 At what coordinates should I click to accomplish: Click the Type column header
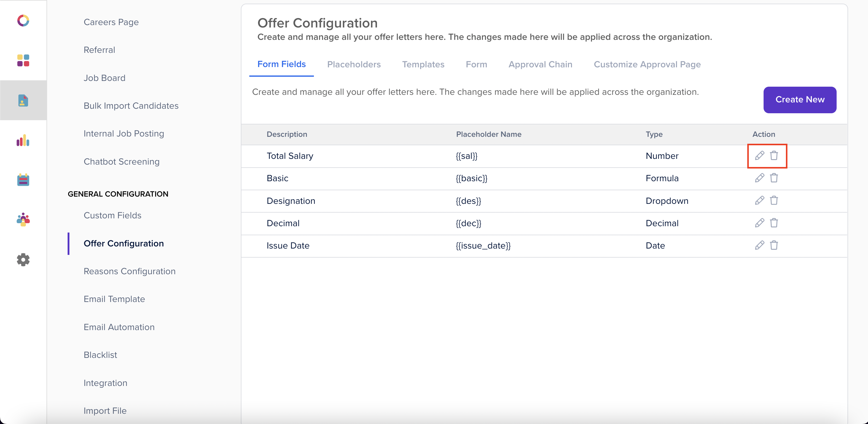tap(654, 134)
